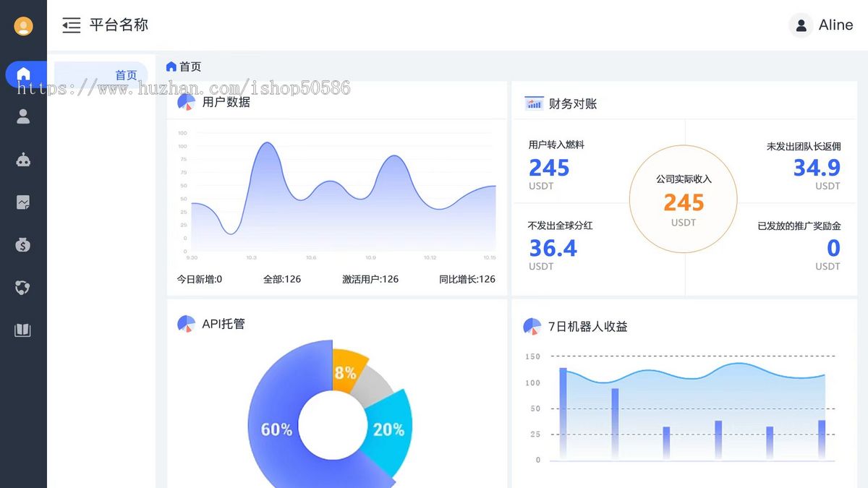Click the 60% donut segment
868x488 pixels.
tap(276, 429)
